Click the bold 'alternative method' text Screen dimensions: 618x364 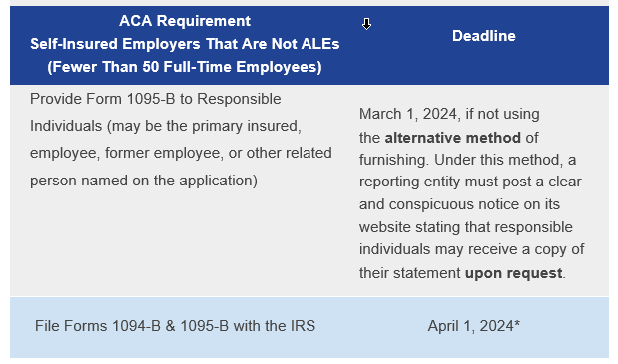(x=453, y=138)
